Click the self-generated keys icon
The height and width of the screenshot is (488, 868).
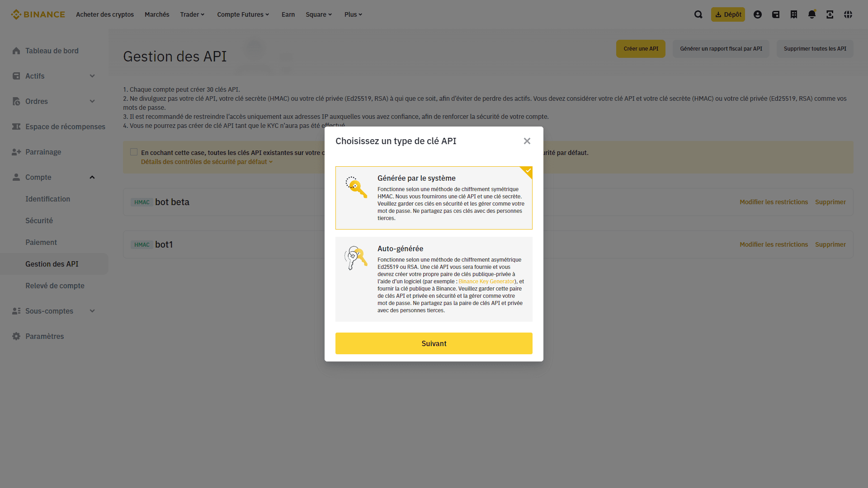coord(356,258)
